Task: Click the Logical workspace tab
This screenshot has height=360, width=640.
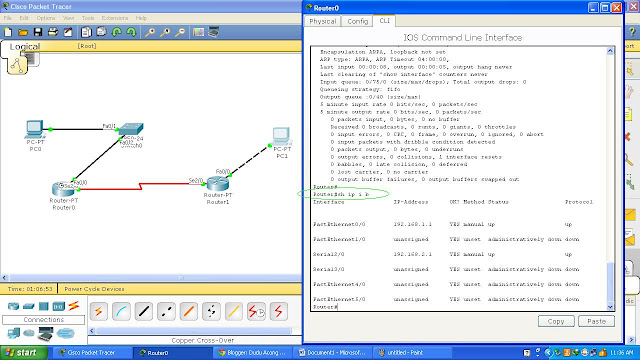Action: pos(24,47)
